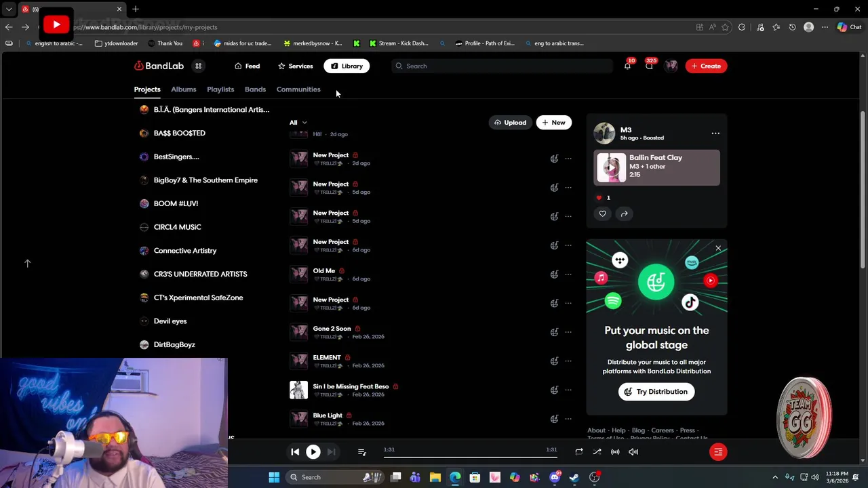868x488 pixels.
Task: Skip to previous track in player
Action: pos(295,452)
